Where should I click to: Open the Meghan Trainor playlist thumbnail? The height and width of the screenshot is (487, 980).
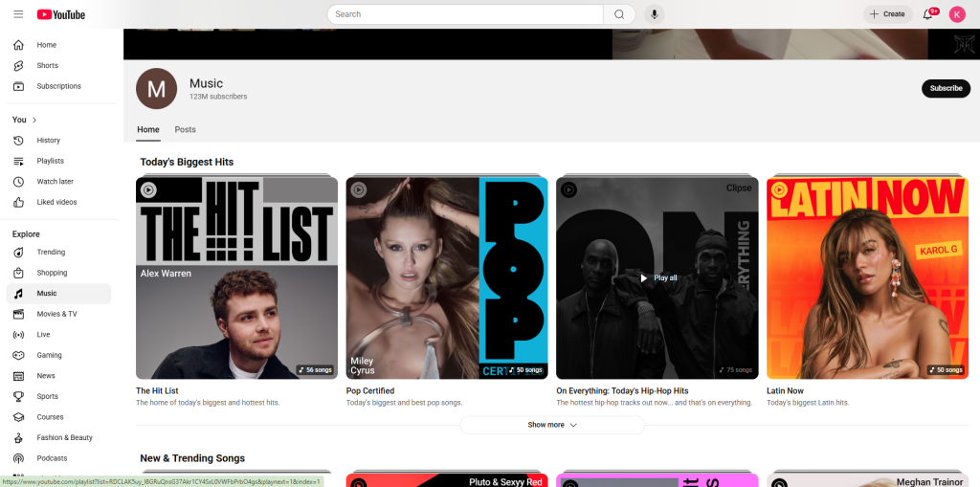pos(867,480)
